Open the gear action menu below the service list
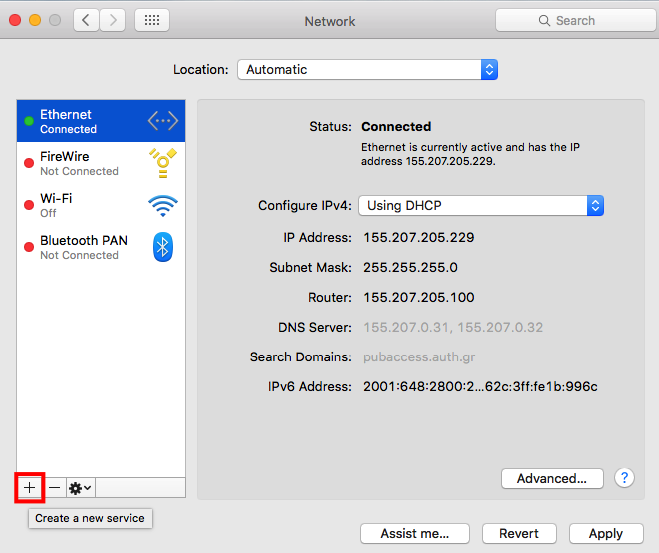Image resolution: width=659 pixels, height=553 pixels. click(x=80, y=488)
